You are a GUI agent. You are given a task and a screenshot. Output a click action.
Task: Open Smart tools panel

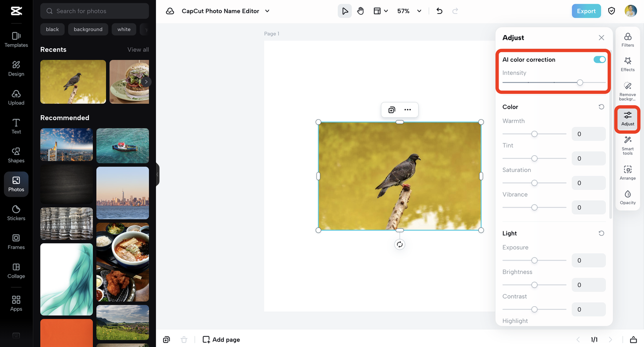[x=627, y=145]
